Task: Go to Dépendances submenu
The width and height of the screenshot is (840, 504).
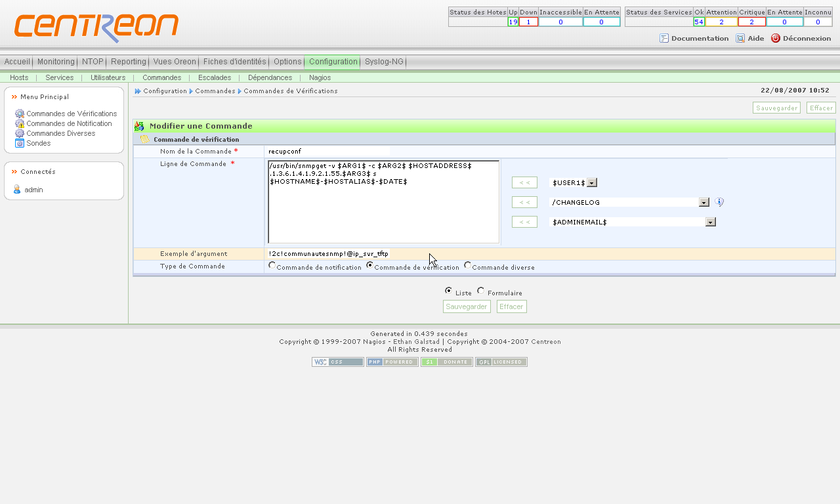Action: click(270, 77)
